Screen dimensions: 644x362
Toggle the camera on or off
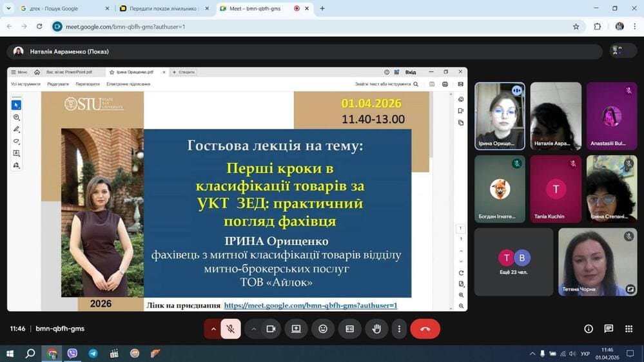[271, 329]
